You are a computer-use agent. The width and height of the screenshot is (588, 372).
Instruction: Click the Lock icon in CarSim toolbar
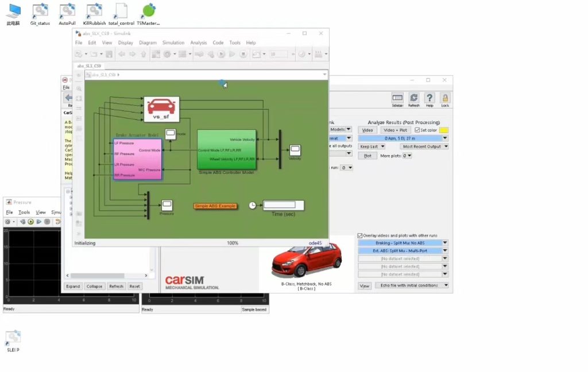[x=445, y=98]
